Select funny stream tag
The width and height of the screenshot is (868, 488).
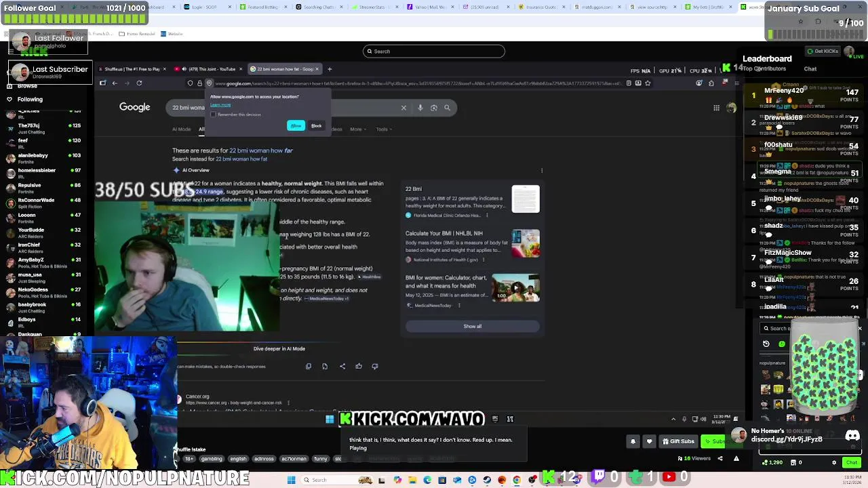pyautogui.click(x=320, y=459)
